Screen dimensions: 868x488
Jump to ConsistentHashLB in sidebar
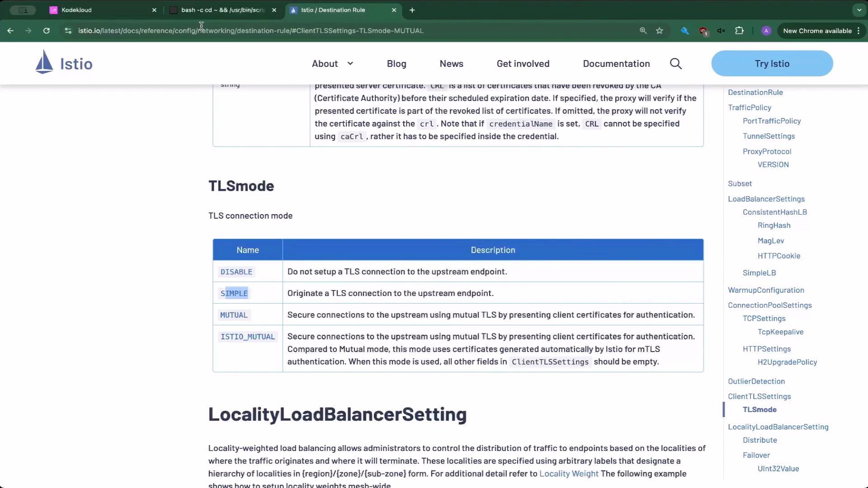click(774, 212)
